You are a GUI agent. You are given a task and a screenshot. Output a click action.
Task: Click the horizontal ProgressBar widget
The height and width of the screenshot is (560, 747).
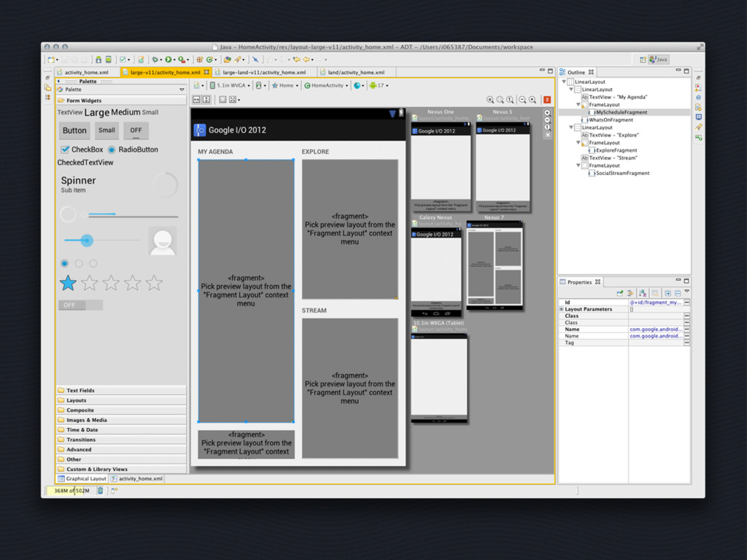[x=133, y=215]
